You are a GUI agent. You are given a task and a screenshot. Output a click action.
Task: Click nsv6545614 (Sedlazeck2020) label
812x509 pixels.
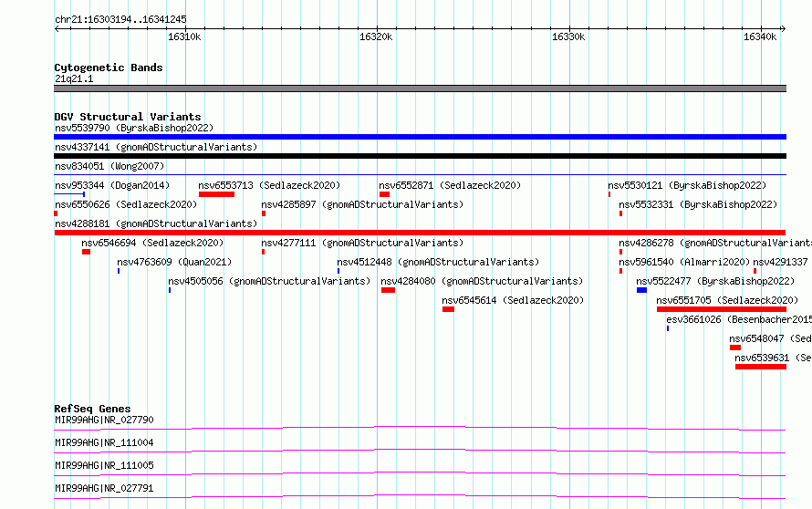[x=513, y=300]
